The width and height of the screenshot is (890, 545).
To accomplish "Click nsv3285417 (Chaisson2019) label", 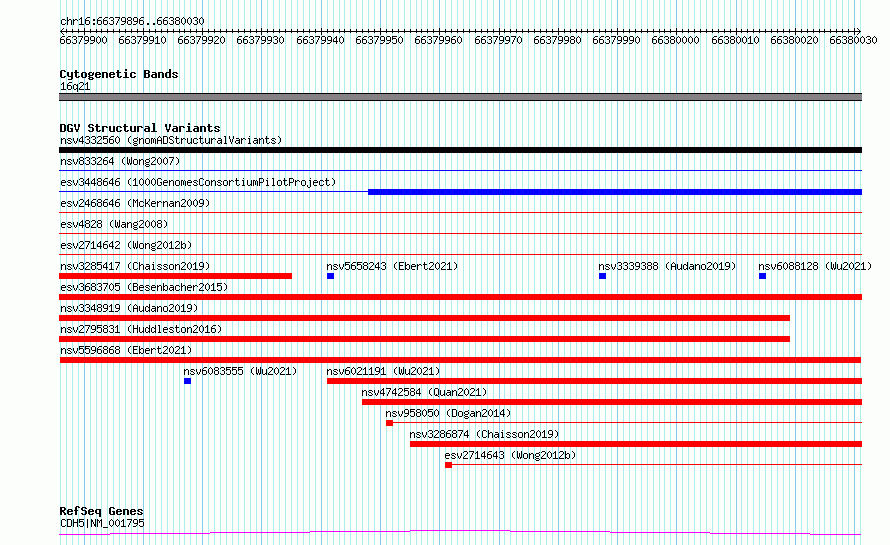I will coord(135,266).
